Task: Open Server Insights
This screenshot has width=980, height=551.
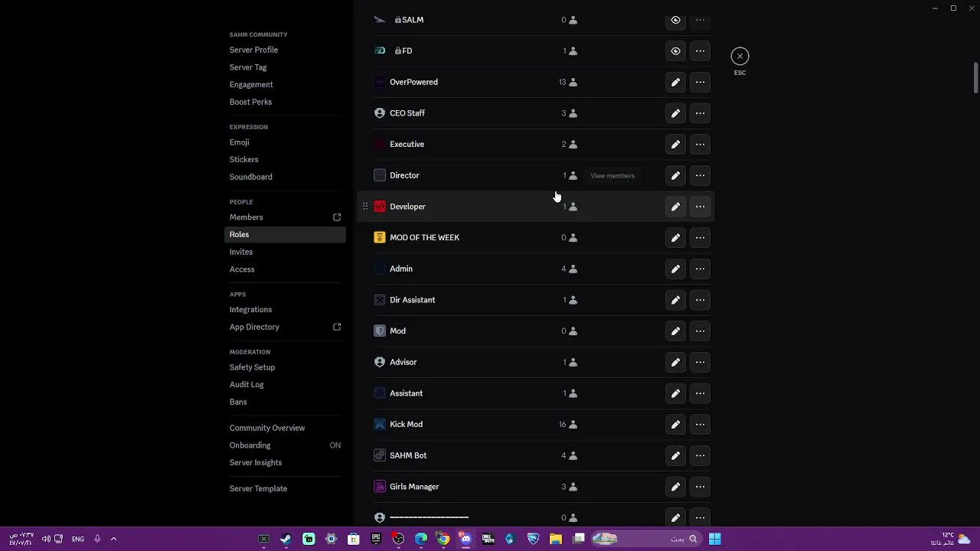Action: tap(256, 463)
